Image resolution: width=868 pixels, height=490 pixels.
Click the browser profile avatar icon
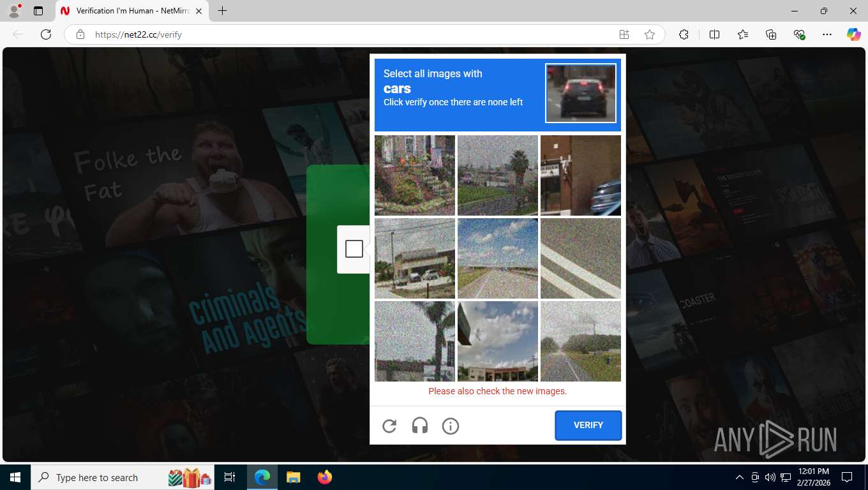pos(14,11)
